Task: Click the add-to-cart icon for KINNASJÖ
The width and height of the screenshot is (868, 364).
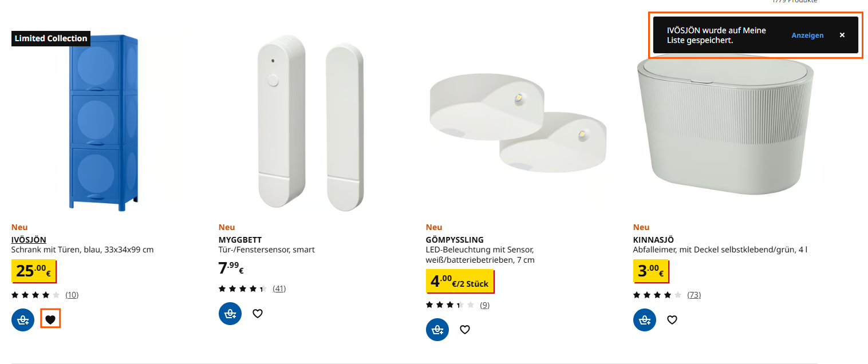Action: [644, 319]
